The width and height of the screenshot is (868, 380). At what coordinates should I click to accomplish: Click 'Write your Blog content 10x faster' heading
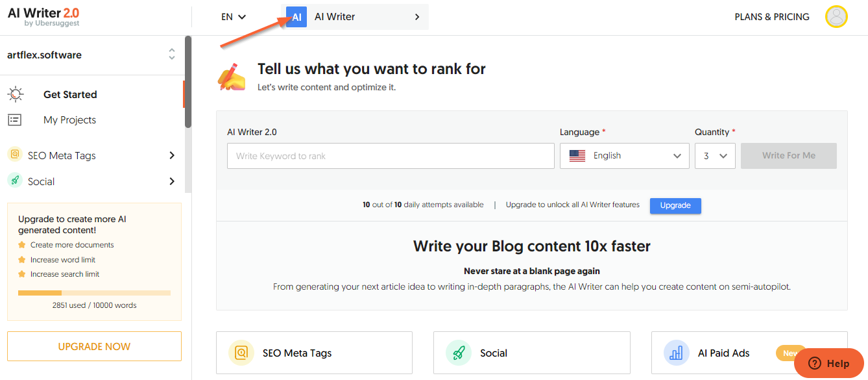[x=532, y=246]
